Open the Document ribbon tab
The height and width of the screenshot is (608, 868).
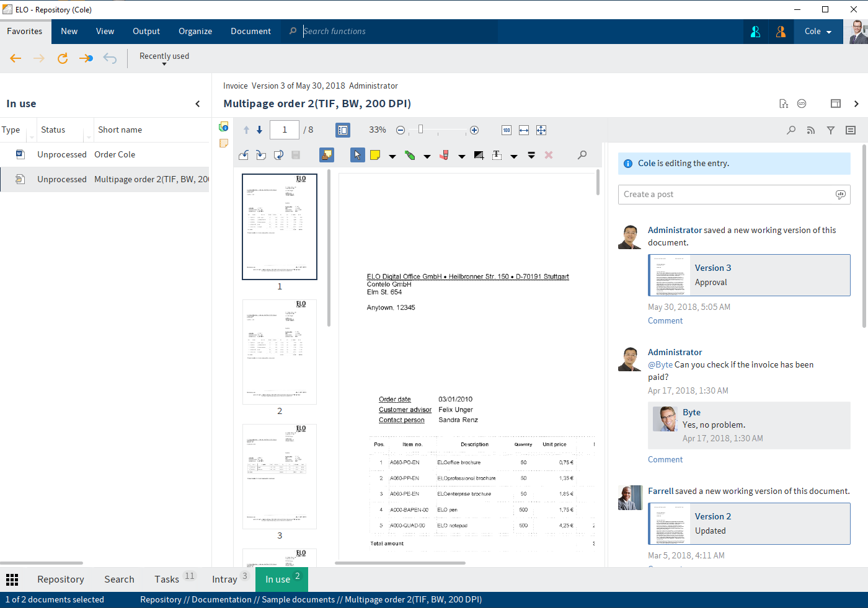[250, 32]
